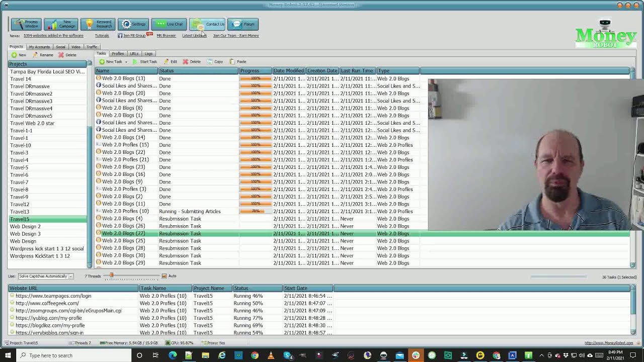The height and width of the screenshot is (362, 644).
Task: Select the Web 2.0 Blogs (29) task
Action: pyautogui.click(x=362, y=263)
